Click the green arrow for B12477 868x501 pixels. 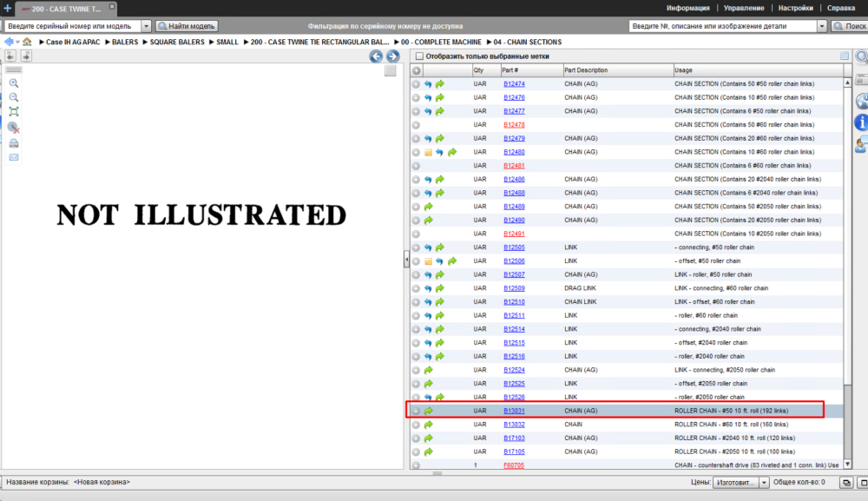pos(439,111)
